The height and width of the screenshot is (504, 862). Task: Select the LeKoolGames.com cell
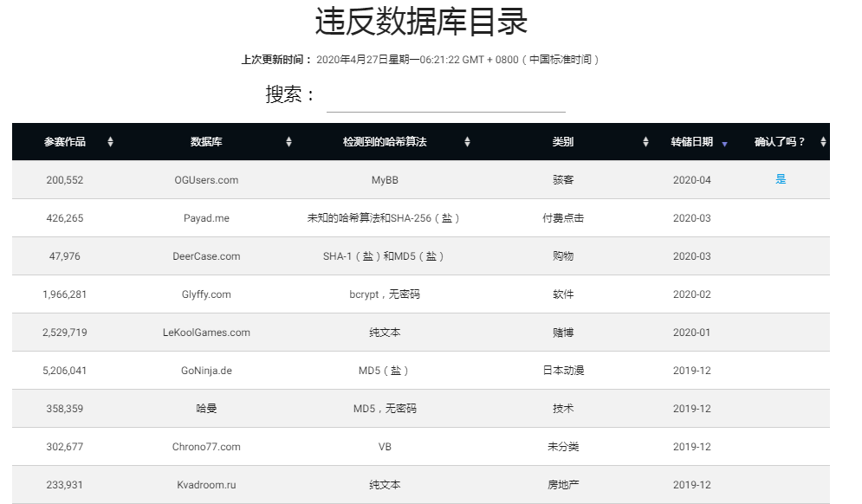206,333
